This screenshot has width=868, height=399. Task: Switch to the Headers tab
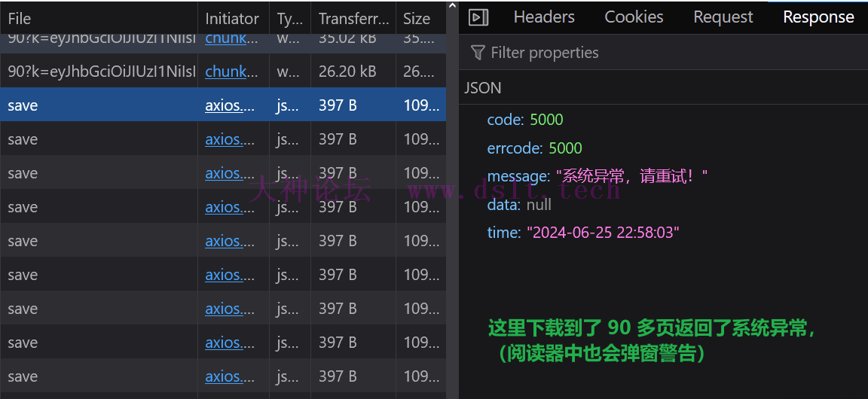(x=544, y=17)
